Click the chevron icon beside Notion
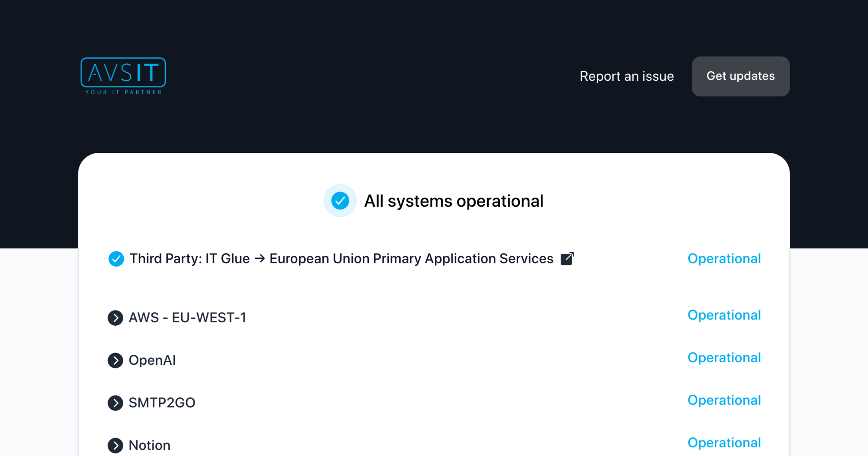 pyautogui.click(x=115, y=446)
